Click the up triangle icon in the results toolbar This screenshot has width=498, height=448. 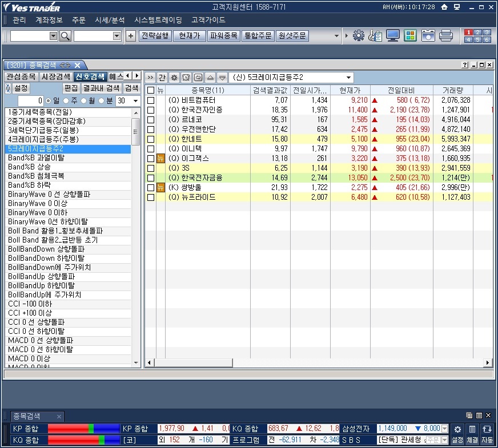coord(210,78)
